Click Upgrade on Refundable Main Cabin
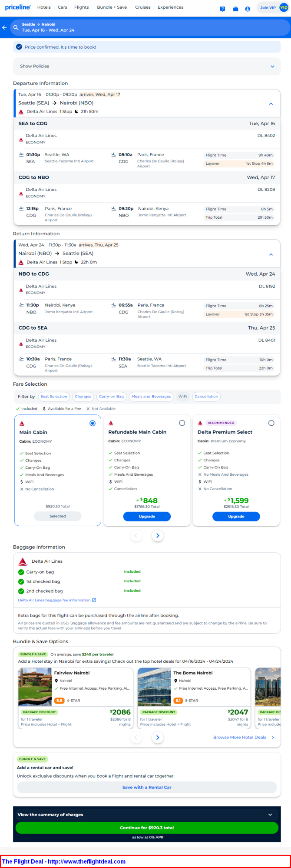 [x=147, y=516]
